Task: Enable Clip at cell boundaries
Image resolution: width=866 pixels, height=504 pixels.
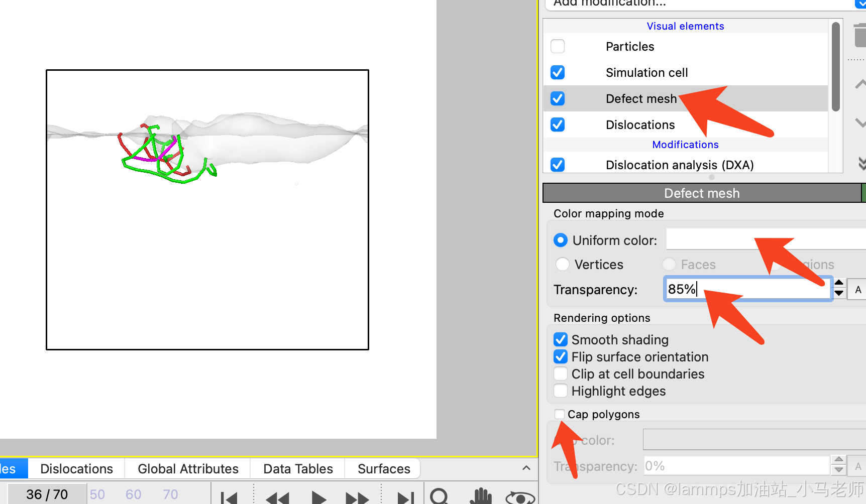Action: click(x=561, y=373)
